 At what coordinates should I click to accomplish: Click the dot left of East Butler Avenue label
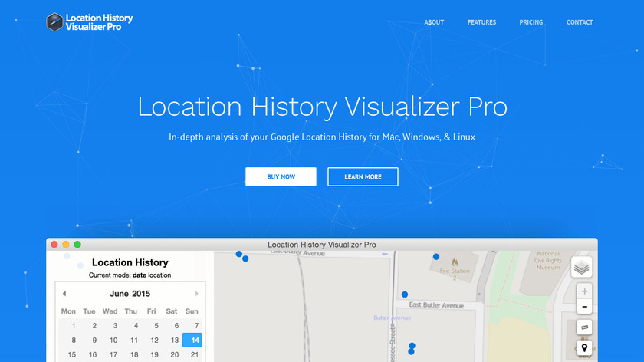pyautogui.click(x=405, y=295)
